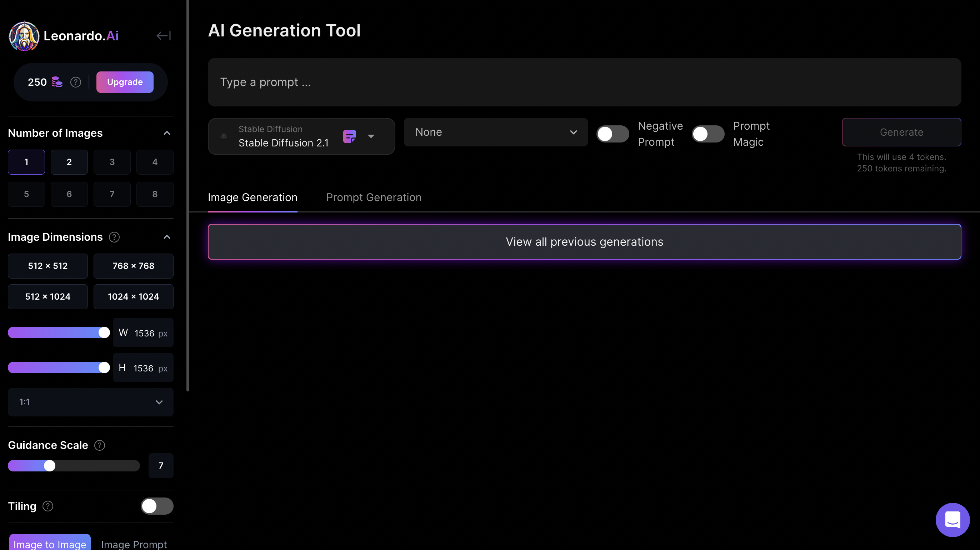Collapse the Number of Images section
The width and height of the screenshot is (980, 550).
pyautogui.click(x=167, y=133)
